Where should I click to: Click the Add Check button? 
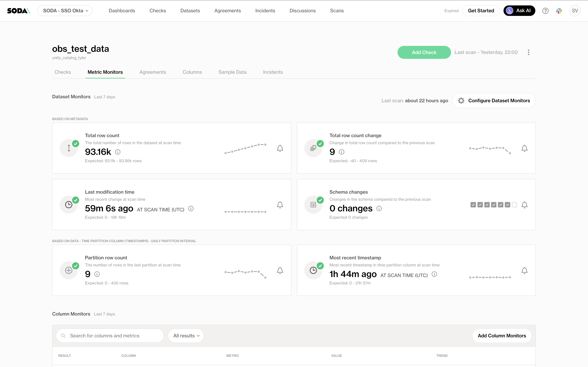[424, 52]
